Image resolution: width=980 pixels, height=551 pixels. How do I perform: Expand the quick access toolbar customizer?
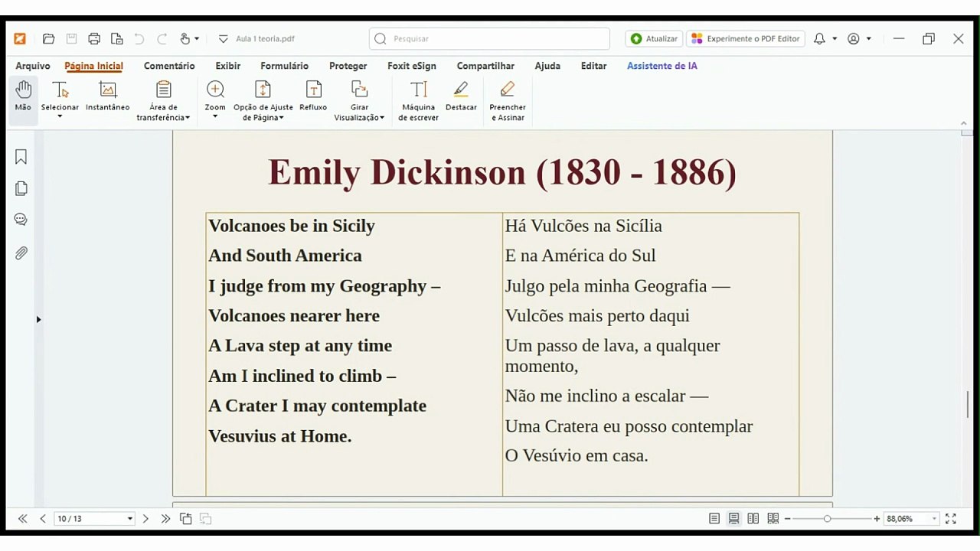[224, 39]
